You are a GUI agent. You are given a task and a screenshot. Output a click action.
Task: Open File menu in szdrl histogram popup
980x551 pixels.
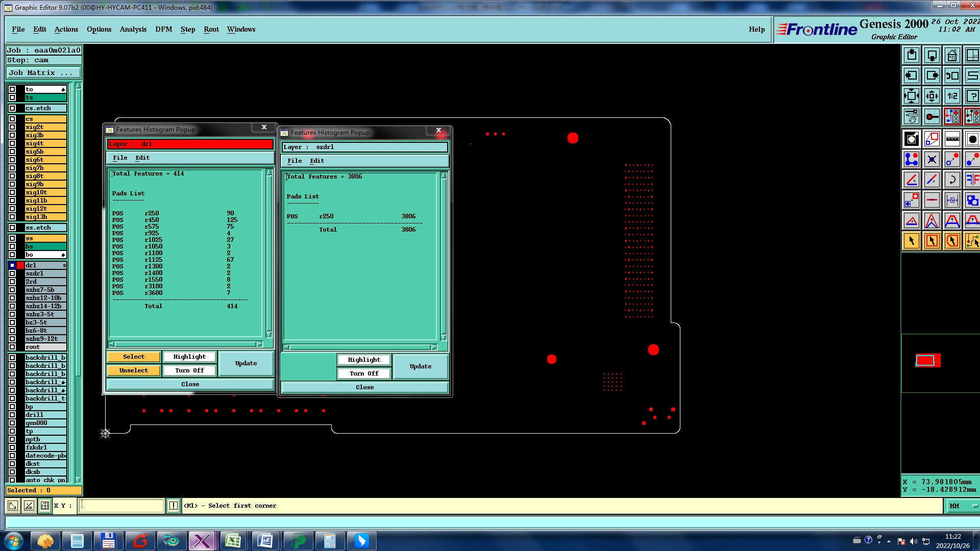pos(295,161)
